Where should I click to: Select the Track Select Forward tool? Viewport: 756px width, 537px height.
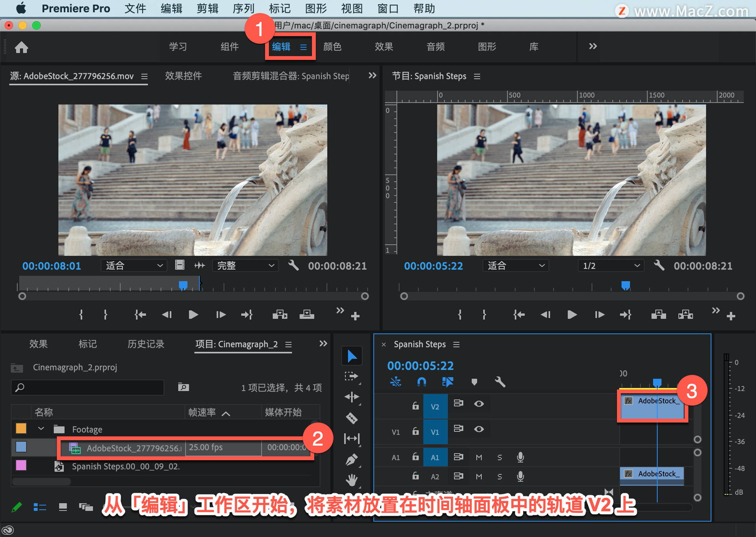tap(352, 376)
